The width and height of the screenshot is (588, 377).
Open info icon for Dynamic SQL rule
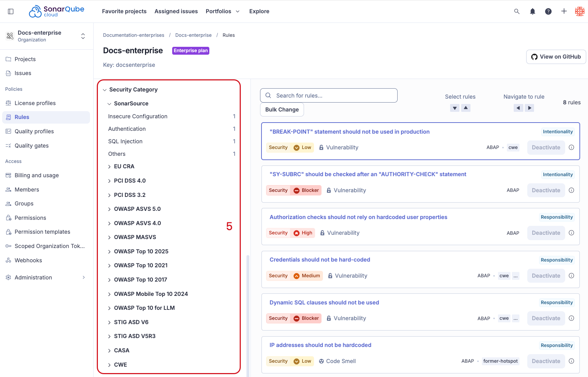tap(571, 318)
